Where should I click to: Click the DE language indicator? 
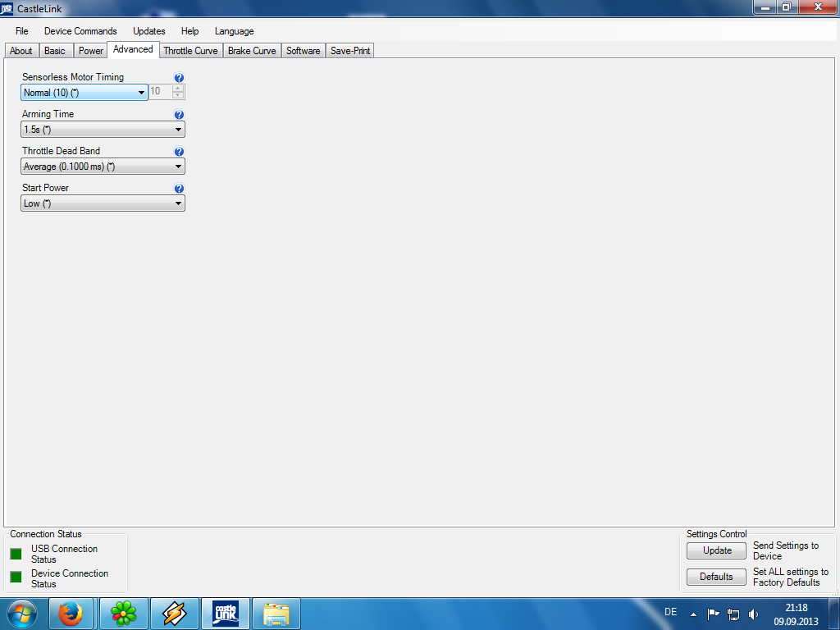point(671,612)
